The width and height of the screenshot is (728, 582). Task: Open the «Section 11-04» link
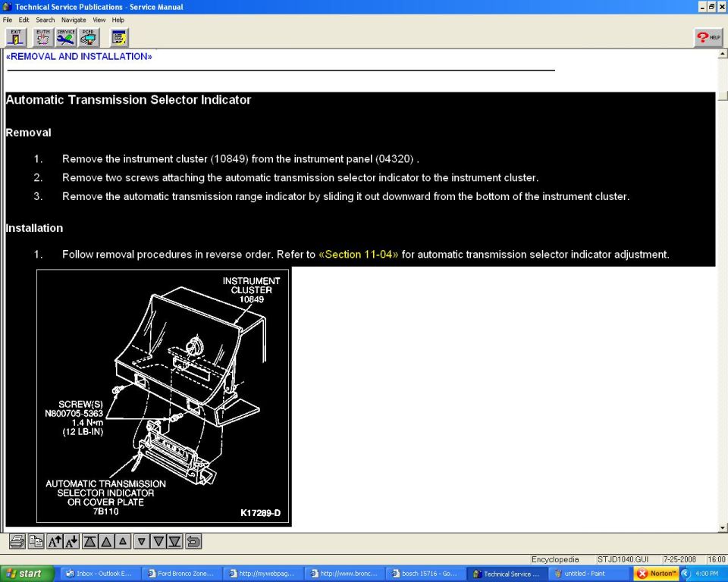tap(358, 255)
